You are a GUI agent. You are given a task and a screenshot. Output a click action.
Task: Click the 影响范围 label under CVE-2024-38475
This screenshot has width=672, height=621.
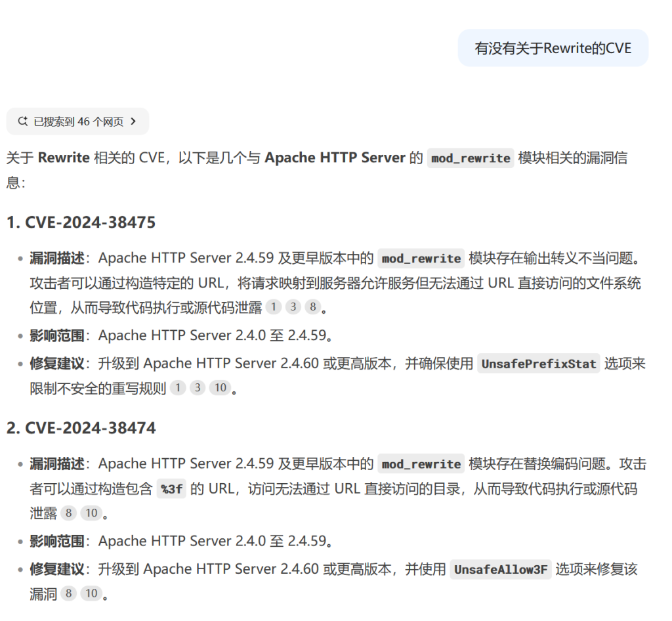click(x=57, y=335)
